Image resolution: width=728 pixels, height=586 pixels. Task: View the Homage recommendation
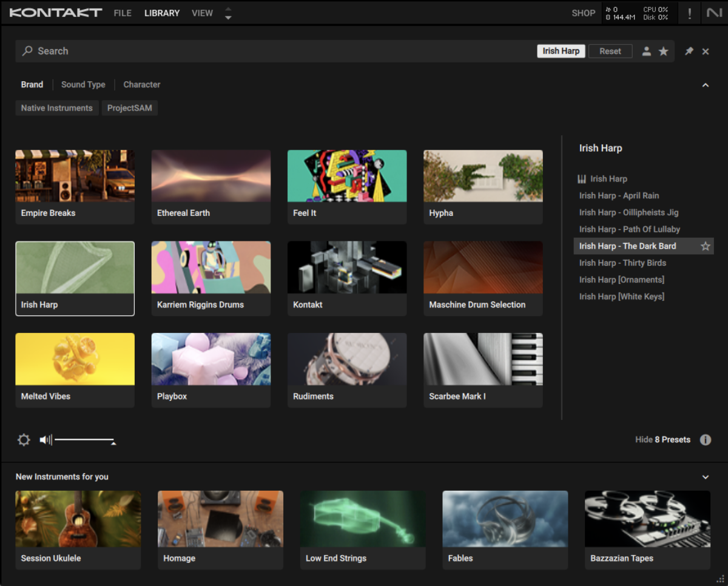coord(220,530)
